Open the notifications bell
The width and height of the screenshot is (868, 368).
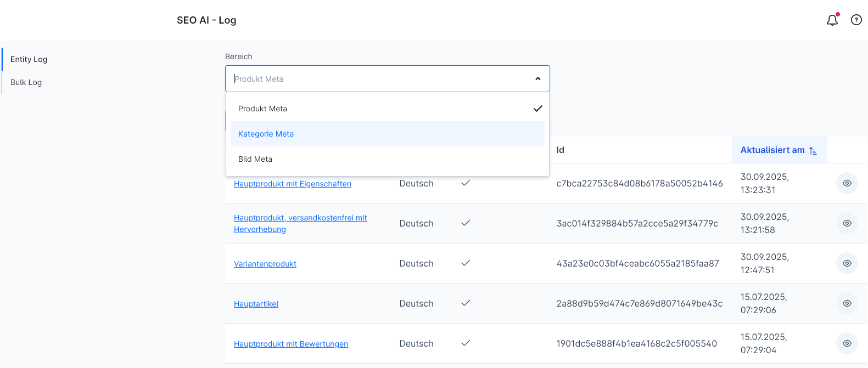coord(832,20)
